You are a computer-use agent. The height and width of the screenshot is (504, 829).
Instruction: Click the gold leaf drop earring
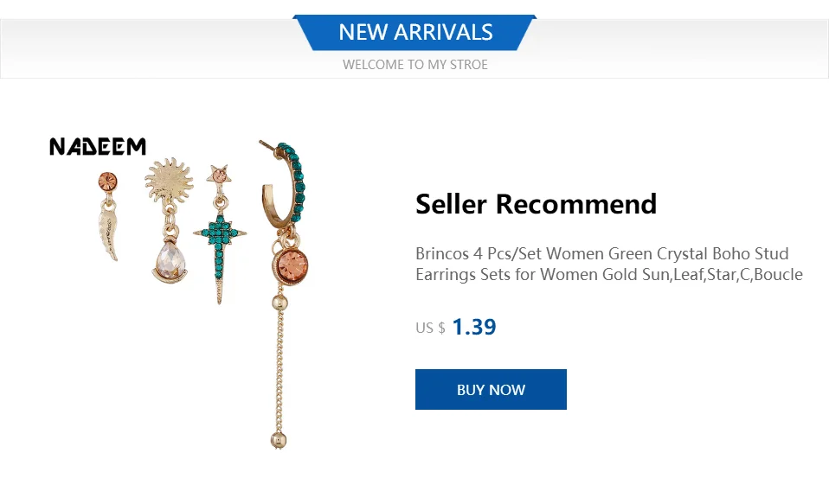(x=110, y=235)
